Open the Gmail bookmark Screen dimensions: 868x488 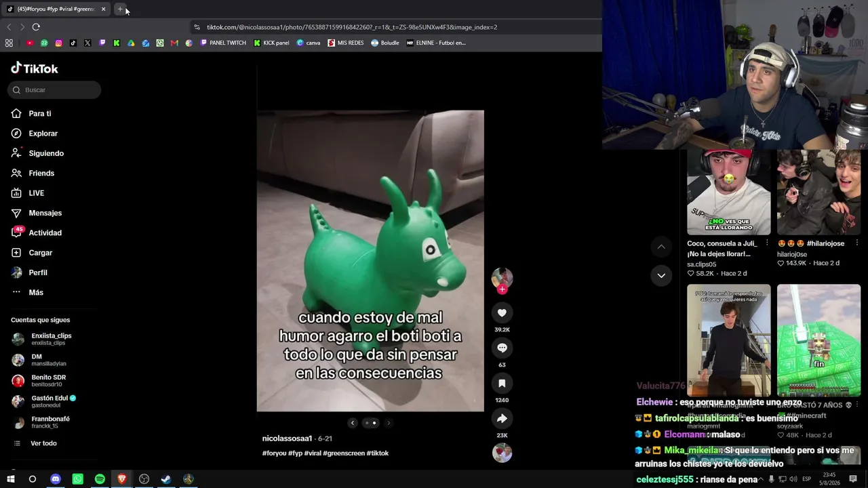tap(174, 43)
